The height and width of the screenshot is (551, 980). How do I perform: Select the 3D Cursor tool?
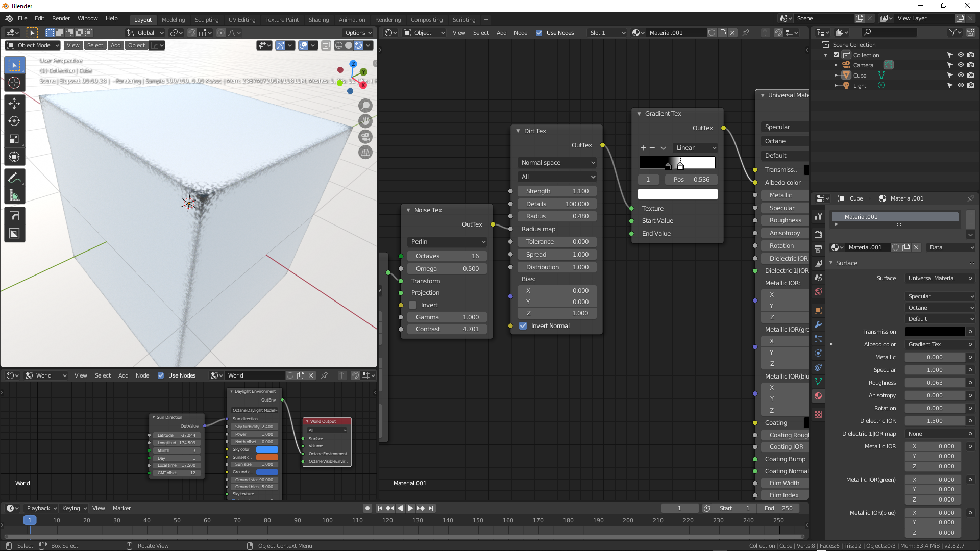coord(14,83)
